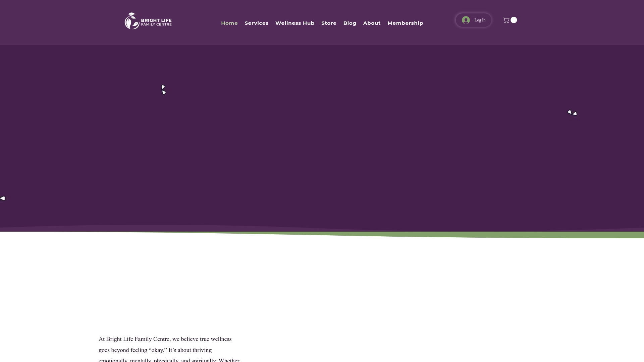This screenshot has height=362, width=644.
Task: Click the white butterfly below the logo
Action: click(x=164, y=90)
